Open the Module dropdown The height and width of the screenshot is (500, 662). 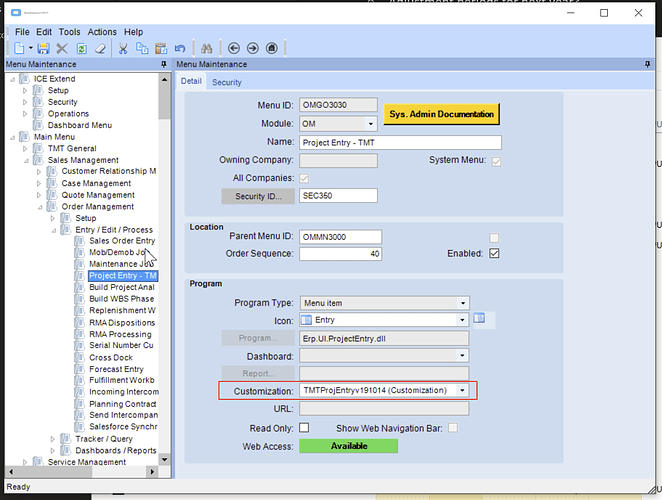[370, 124]
